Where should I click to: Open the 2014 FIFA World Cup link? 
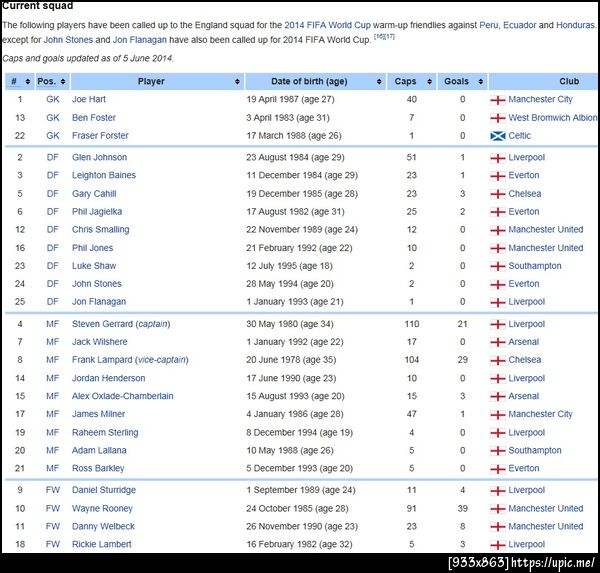tap(327, 25)
